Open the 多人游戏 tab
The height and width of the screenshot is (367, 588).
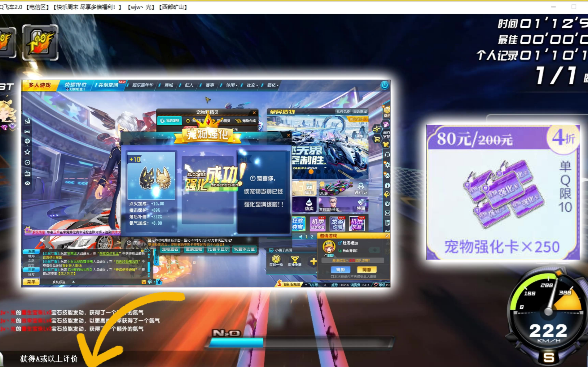39,85
